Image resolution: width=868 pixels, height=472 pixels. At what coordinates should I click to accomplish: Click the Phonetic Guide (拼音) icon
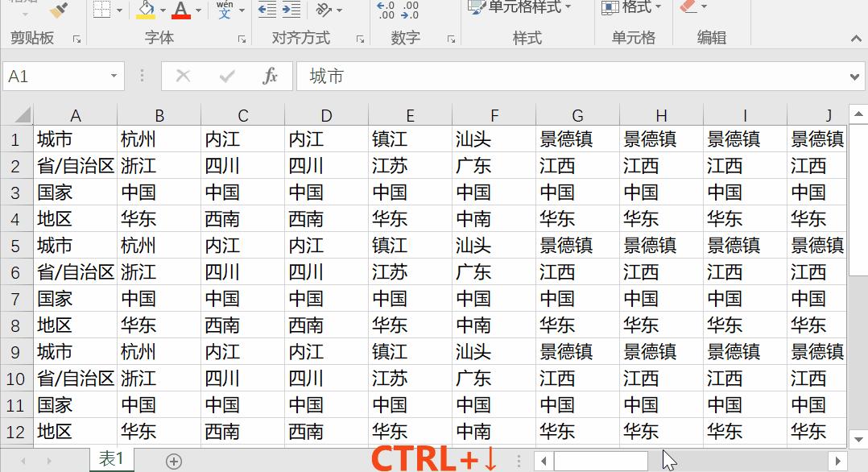(225, 10)
